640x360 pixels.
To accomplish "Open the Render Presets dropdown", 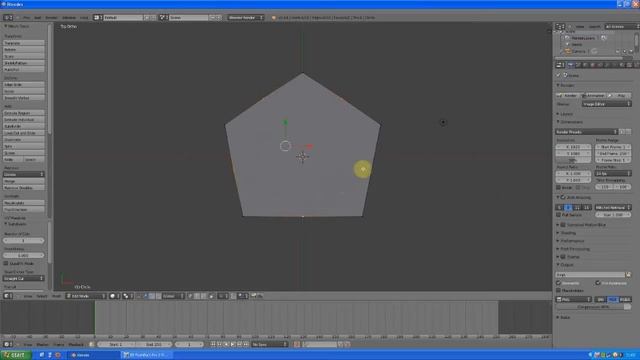I will 587,132.
